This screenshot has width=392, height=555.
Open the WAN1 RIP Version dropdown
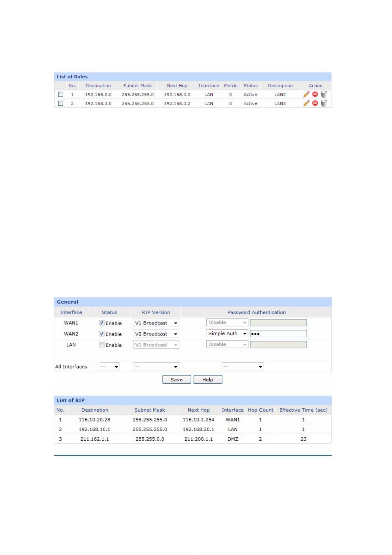[156, 323]
